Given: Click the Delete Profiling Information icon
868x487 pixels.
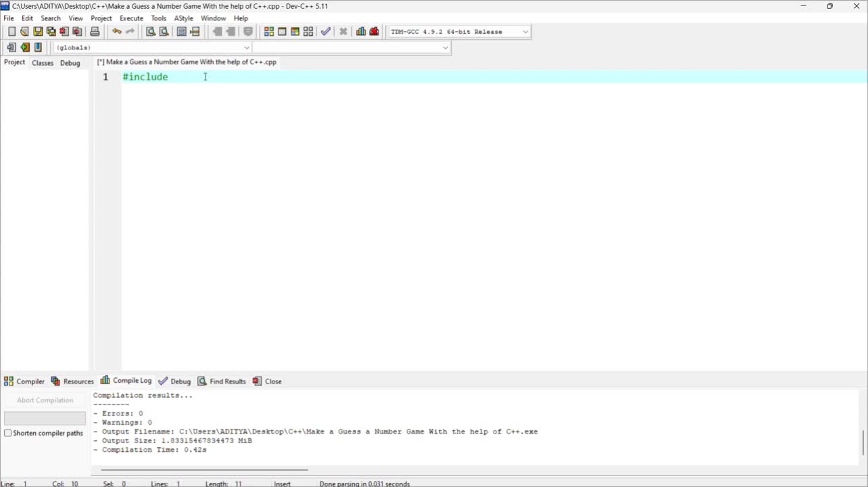Looking at the screenshot, I should 374,32.
